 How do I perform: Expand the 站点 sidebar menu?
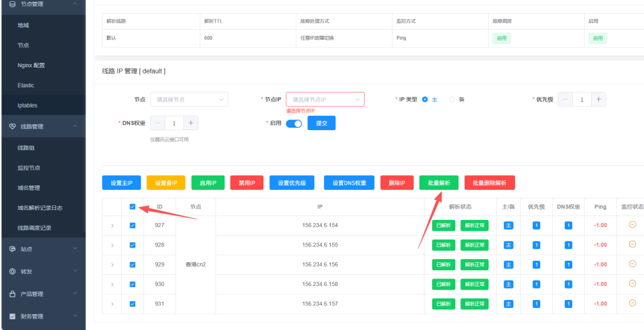pyautogui.click(x=75, y=248)
